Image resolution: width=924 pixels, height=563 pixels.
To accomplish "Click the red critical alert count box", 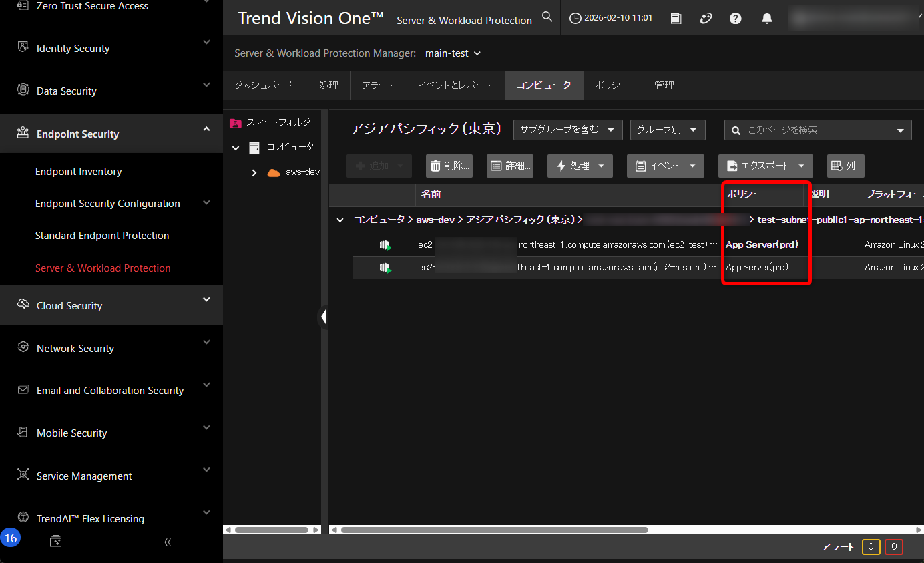I will click(x=894, y=547).
